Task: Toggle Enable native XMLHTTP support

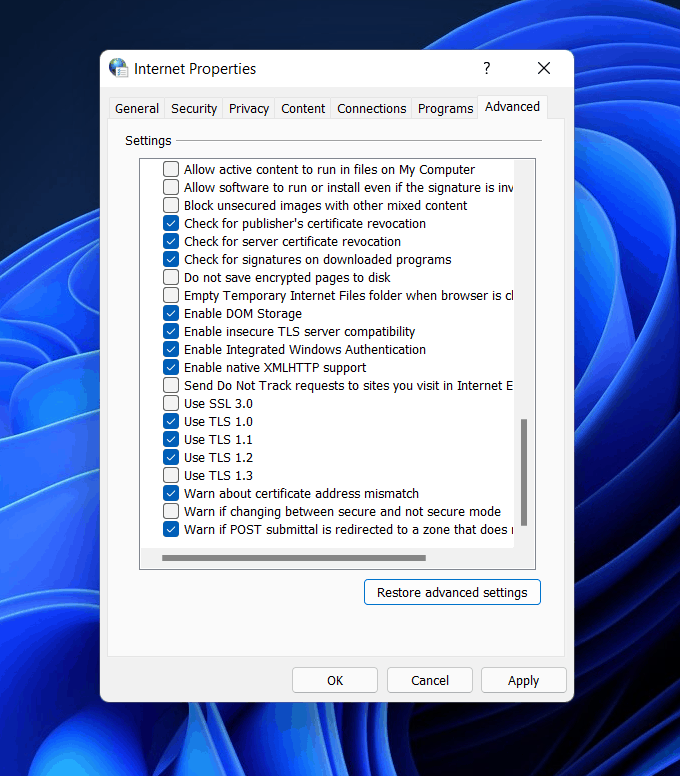Action: [x=171, y=367]
